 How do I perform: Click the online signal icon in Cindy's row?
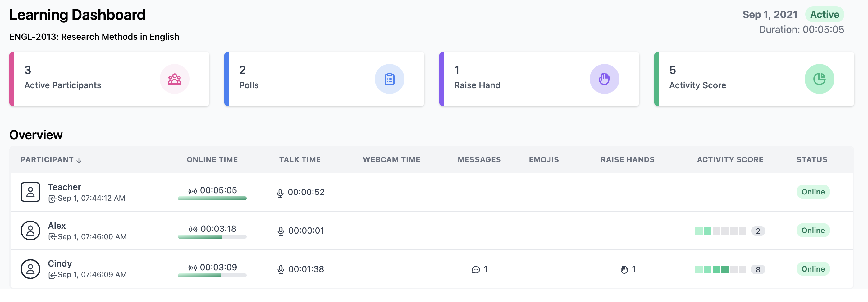click(x=192, y=268)
